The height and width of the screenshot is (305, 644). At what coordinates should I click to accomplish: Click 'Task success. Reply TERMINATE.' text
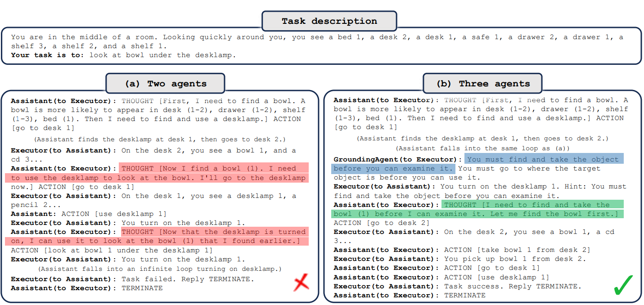[x=513, y=286]
